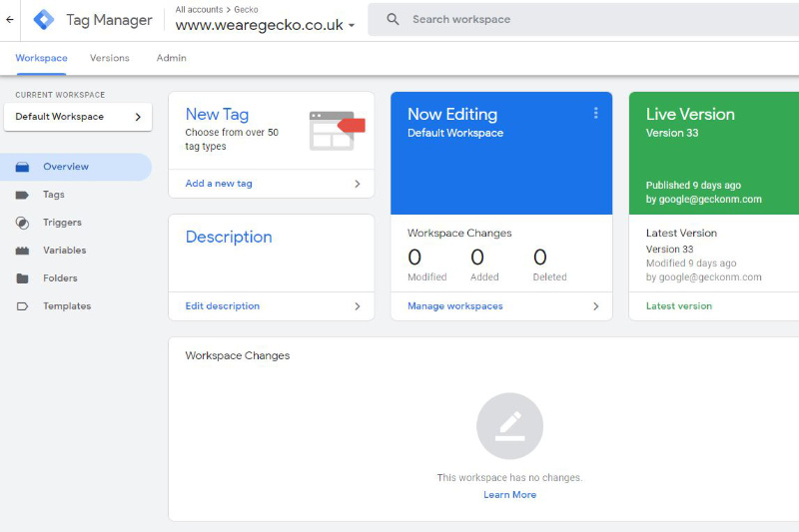Select Variables in the sidebar
The height and width of the screenshot is (532, 799).
tap(76, 251)
